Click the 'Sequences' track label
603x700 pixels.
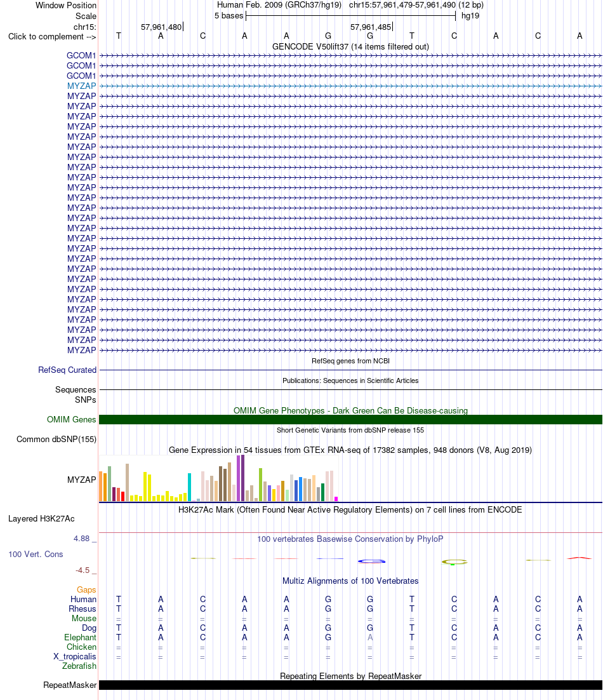(76, 390)
